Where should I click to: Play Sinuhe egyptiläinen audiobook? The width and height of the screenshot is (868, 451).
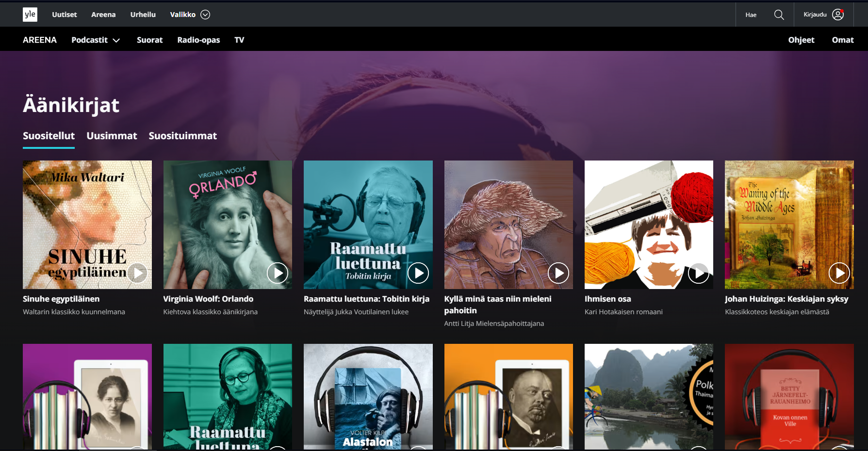(x=137, y=273)
